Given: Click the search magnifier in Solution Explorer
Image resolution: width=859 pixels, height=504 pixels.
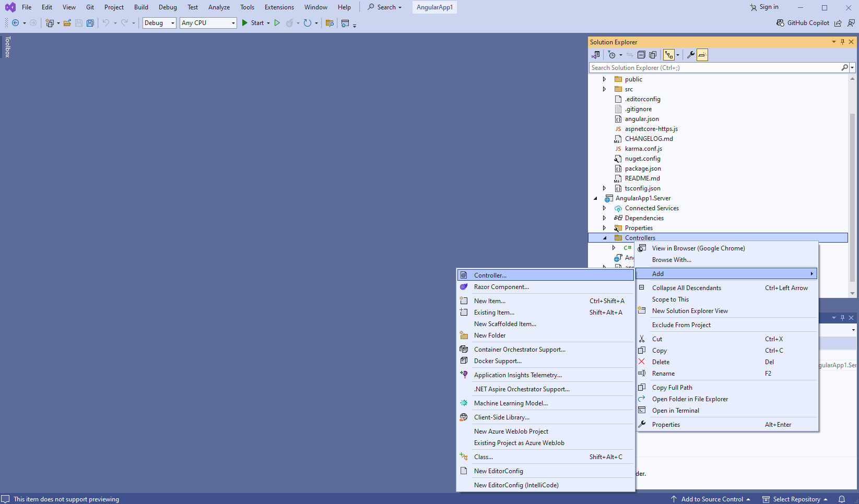Looking at the screenshot, I should 844,68.
